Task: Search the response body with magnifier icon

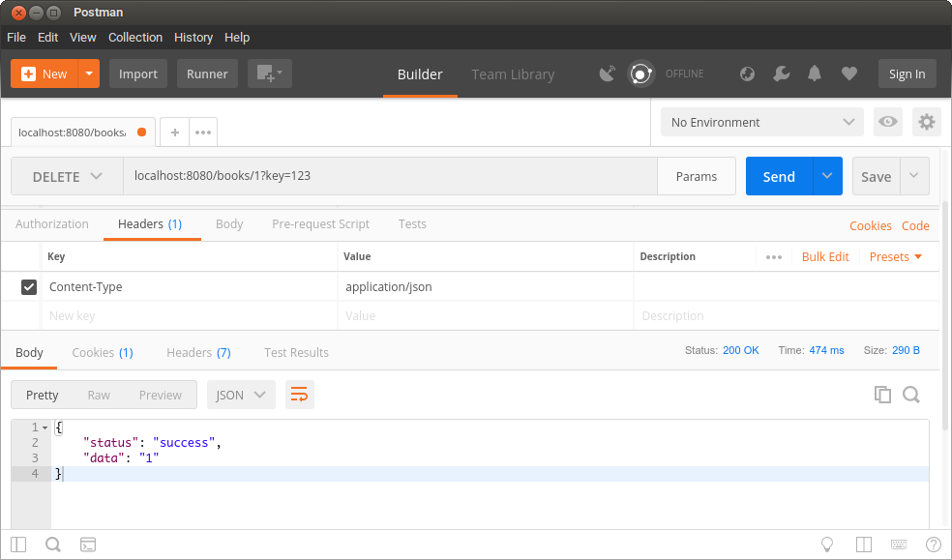Action: tap(910, 394)
